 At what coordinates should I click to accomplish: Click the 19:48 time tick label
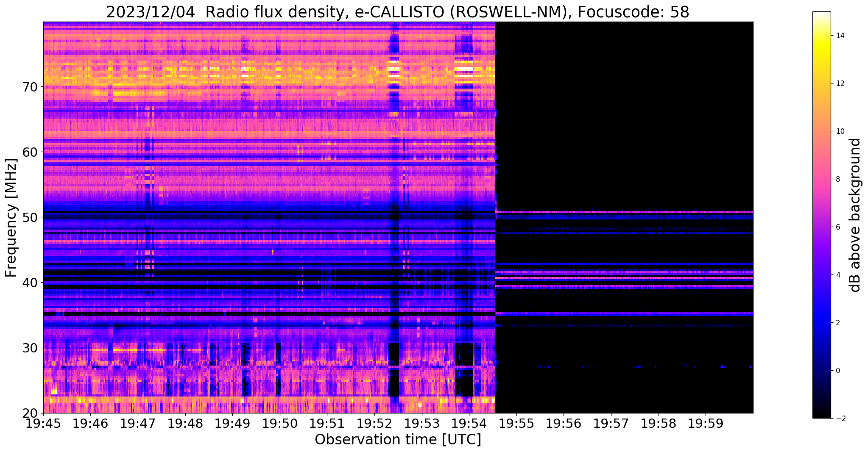[x=185, y=423]
